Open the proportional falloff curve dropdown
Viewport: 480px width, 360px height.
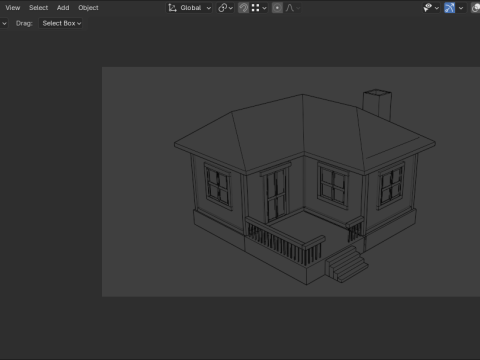[293, 8]
